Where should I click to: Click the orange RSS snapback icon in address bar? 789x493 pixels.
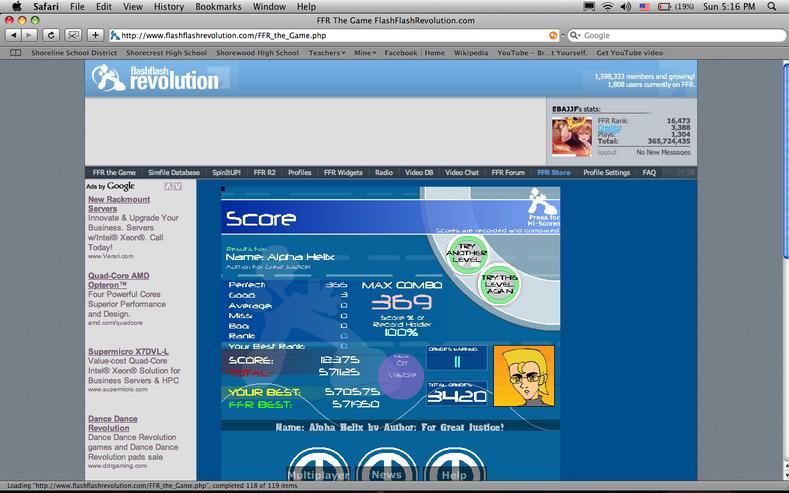[553, 35]
